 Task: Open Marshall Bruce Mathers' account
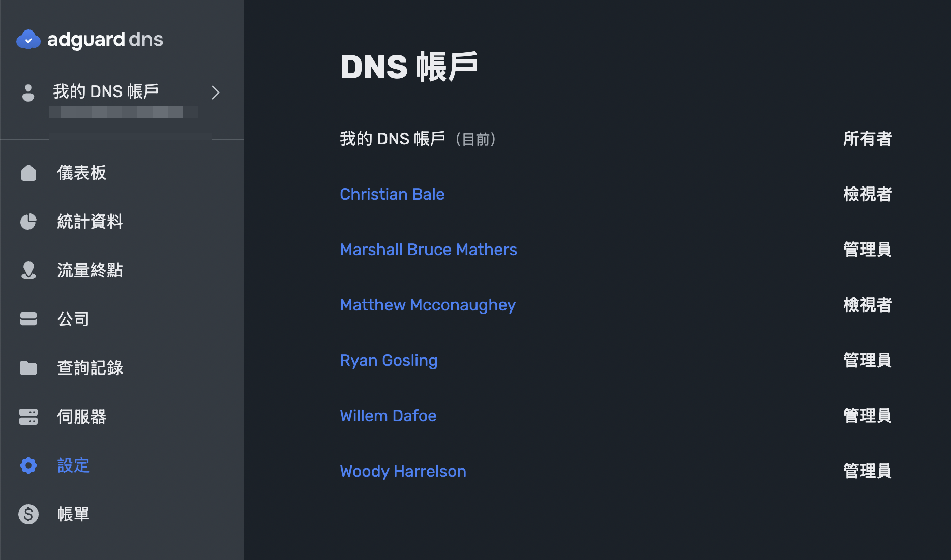(428, 249)
